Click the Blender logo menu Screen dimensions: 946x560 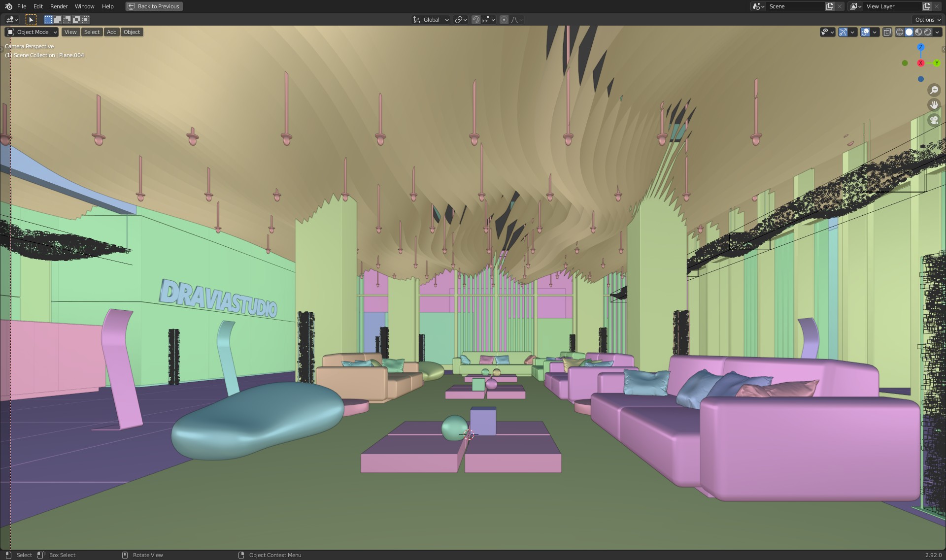(8, 6)
